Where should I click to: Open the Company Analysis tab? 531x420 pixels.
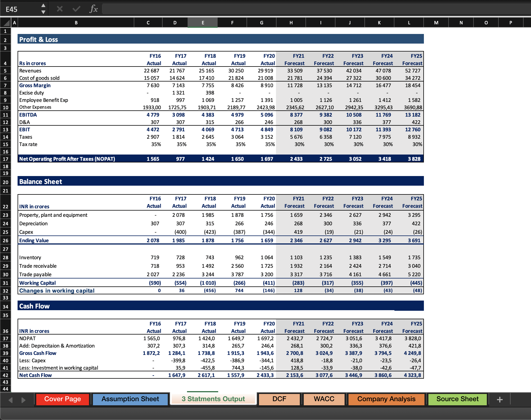click(386, 399)
